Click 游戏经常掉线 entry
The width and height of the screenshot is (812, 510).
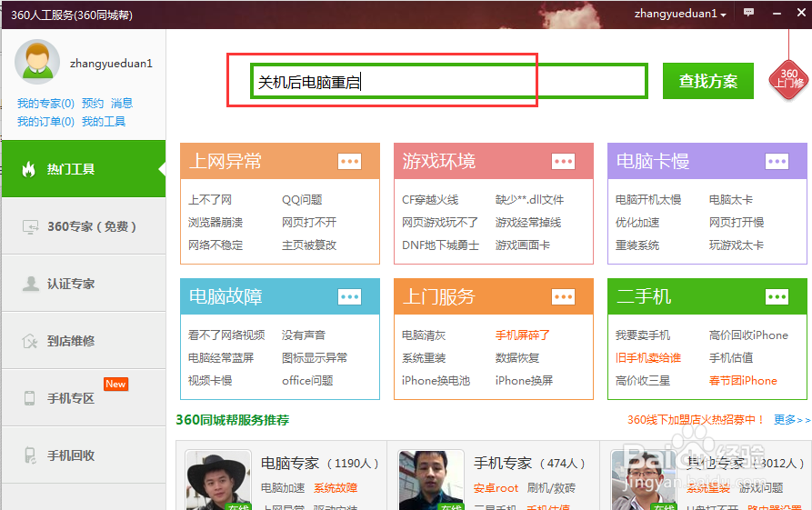528,223
